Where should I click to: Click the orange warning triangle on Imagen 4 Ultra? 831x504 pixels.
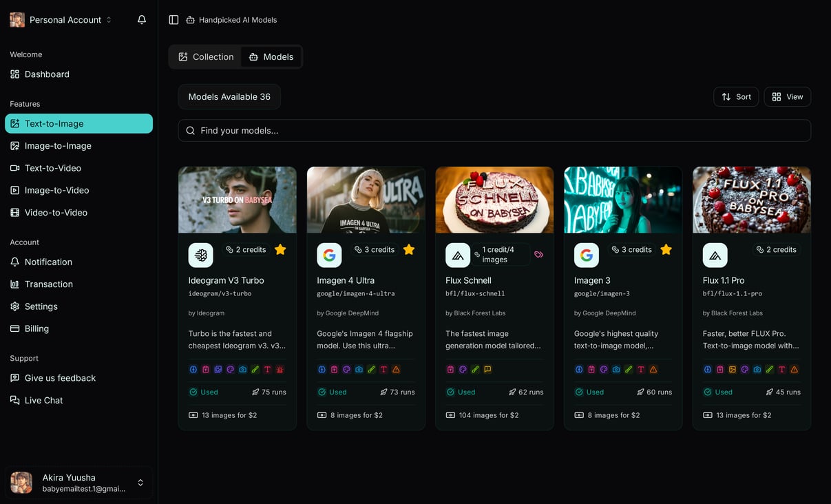[397, 370]
